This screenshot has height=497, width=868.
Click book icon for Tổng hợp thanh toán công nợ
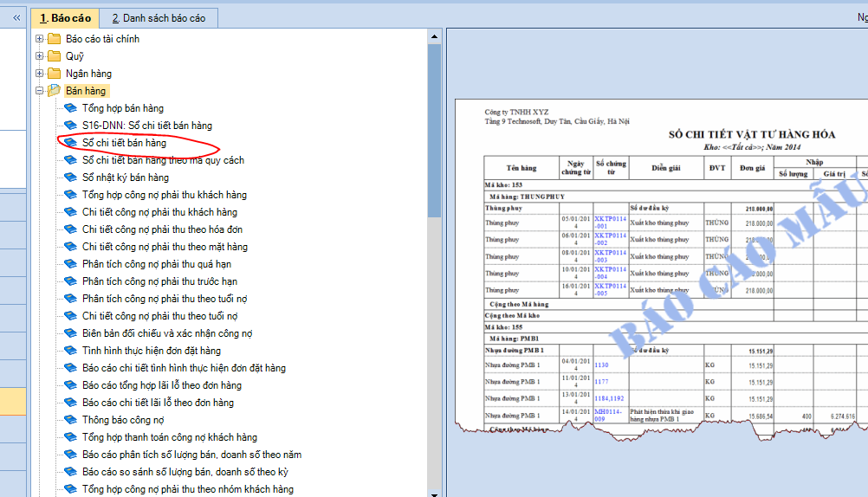tap(70, 437)
